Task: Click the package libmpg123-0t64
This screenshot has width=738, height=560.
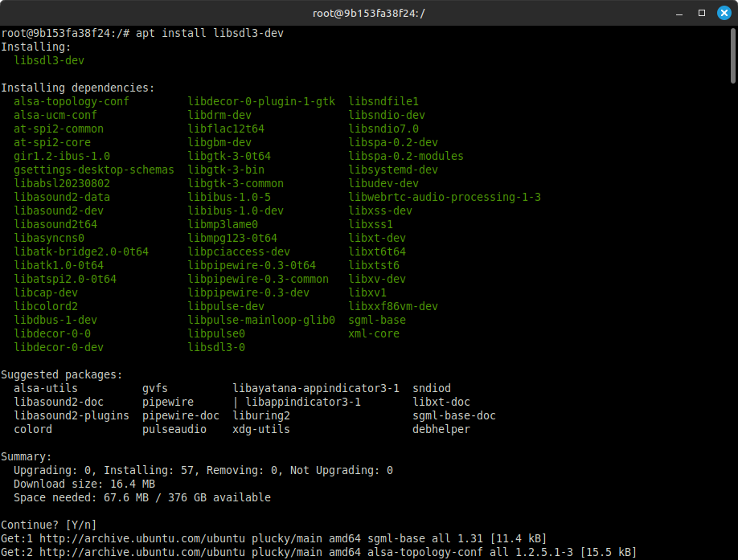Action: pyautogui.click(x=232, y=238)
